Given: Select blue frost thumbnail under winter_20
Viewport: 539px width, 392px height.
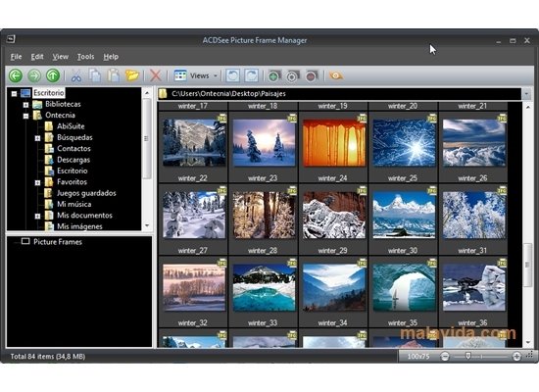Looking at the screenshot, I should (x=404, y=142).
